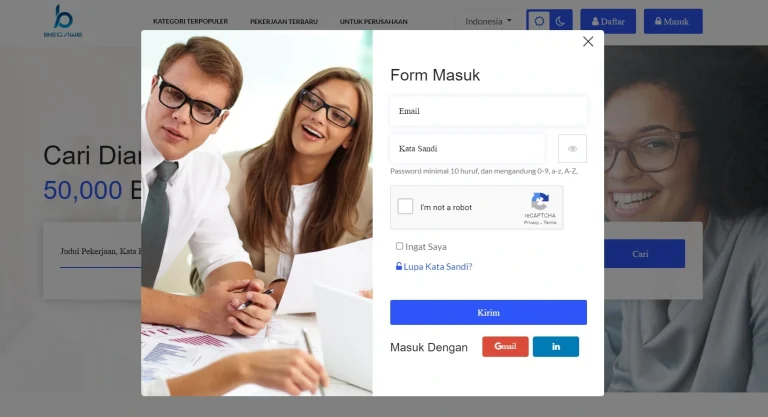The height and width of the screenshot is (417, 768).
Task: Check the I'm not a robot box
Action: (405, 206)
